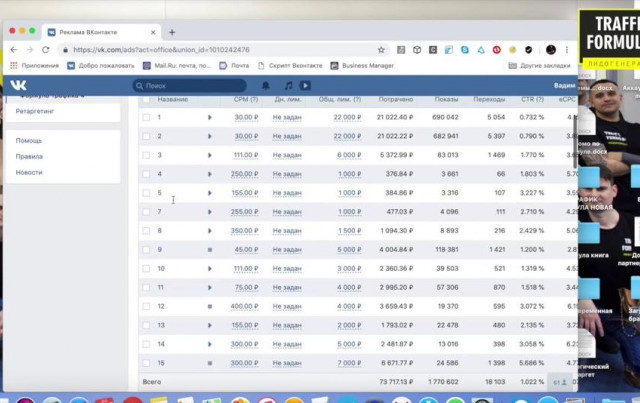Start campaign 1 using its play icon
Viewport: 640px width, 403px height.
pyautogui.click(x=210, y=118)
